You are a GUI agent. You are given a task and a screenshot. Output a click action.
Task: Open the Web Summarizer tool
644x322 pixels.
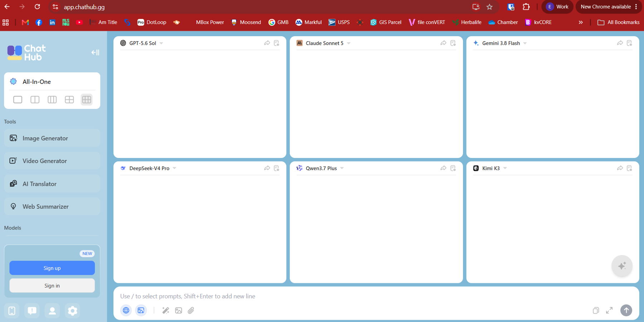(52, 206)
